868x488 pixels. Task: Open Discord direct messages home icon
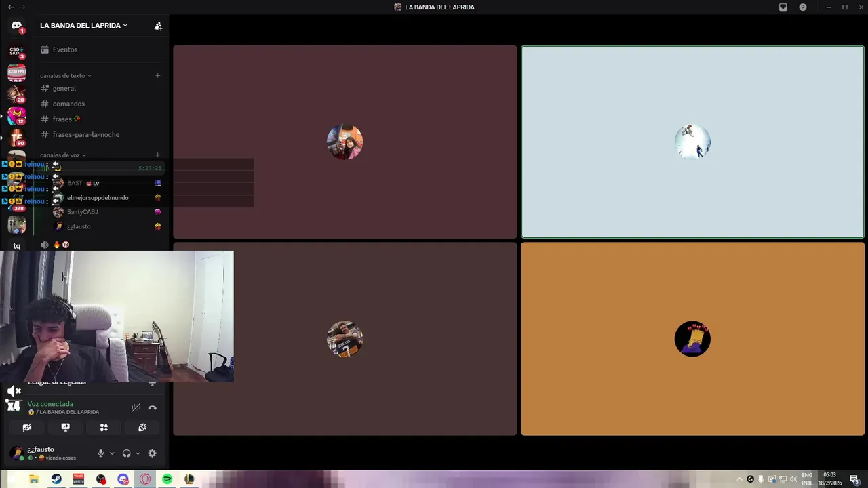tap(17, 26)
